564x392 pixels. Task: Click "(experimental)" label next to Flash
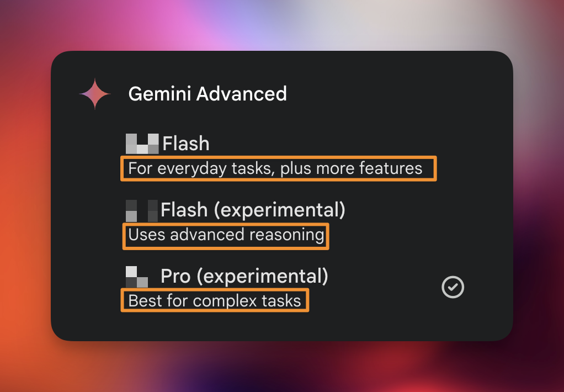click(279, 210)
